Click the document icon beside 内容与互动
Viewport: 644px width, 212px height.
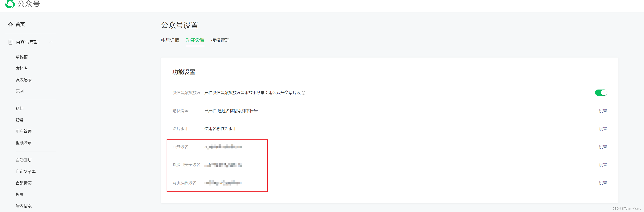pos(10,42)
